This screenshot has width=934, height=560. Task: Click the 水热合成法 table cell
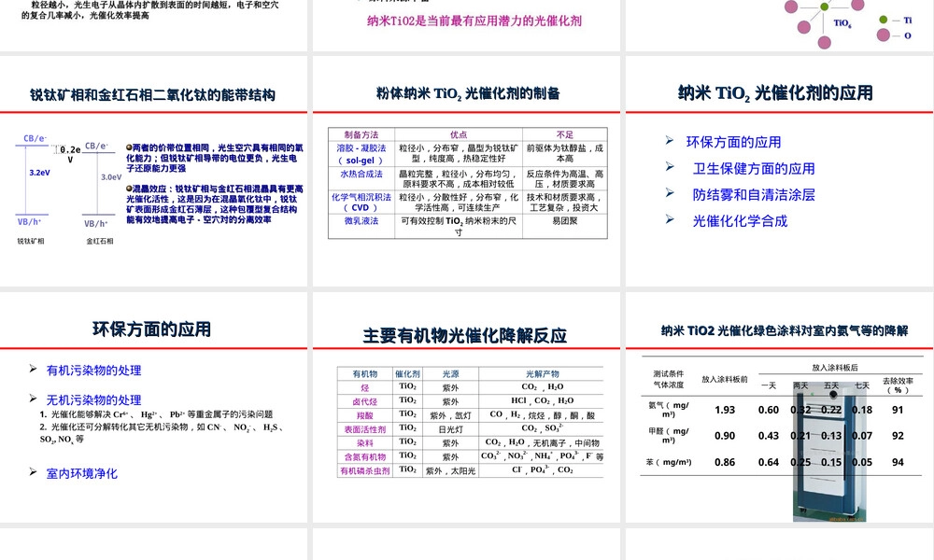pos(361,178)
